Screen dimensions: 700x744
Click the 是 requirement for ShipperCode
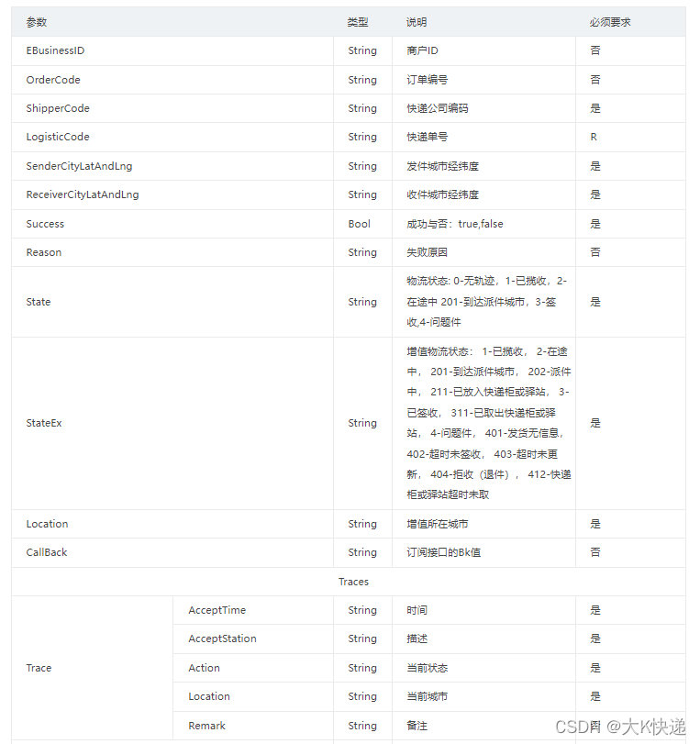[x=595, y=108]
